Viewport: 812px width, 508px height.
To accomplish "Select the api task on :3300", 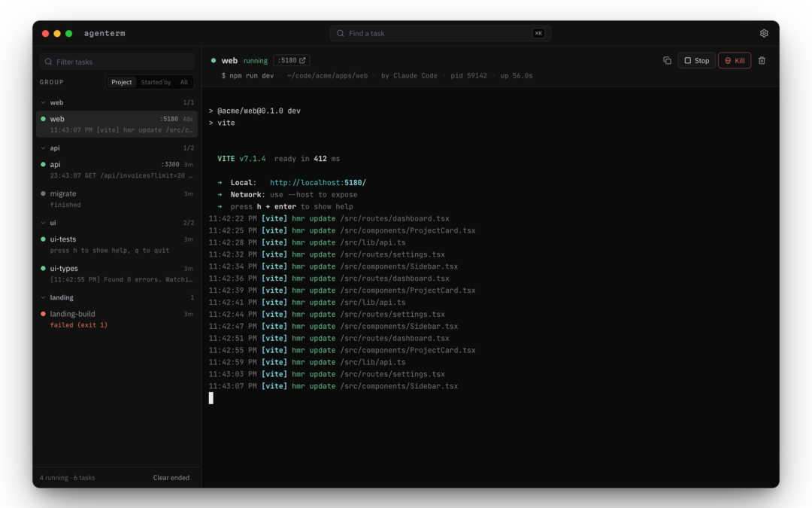I will pyautogui.click(x=117, y=169).
